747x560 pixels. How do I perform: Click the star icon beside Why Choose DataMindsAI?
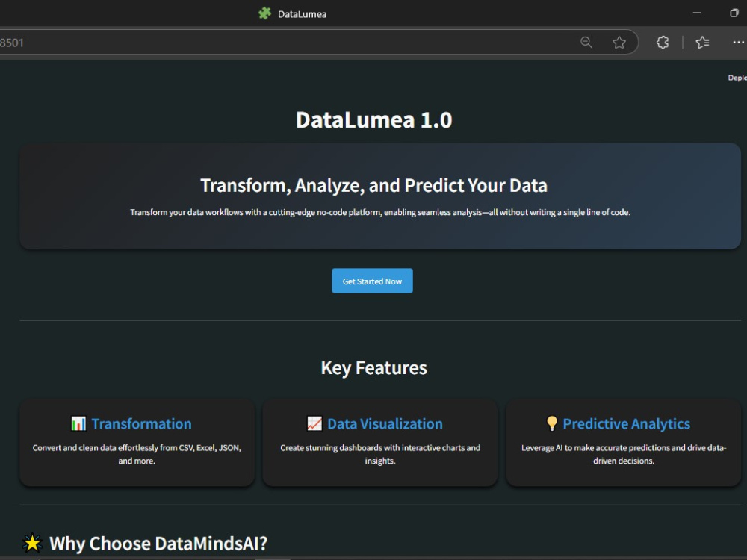[x=32, y=543]
